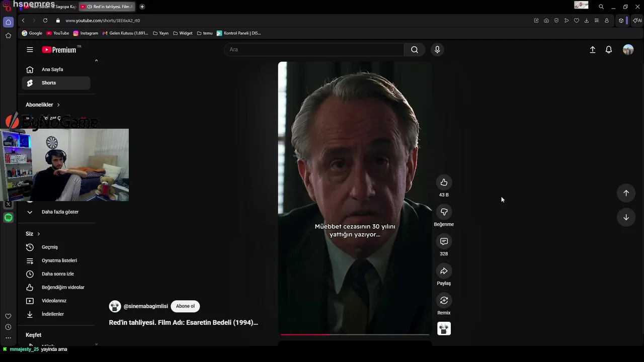Open İndirilenler downloads page
The width and height of the screenshot is (644, 362).
click(56, 314)
